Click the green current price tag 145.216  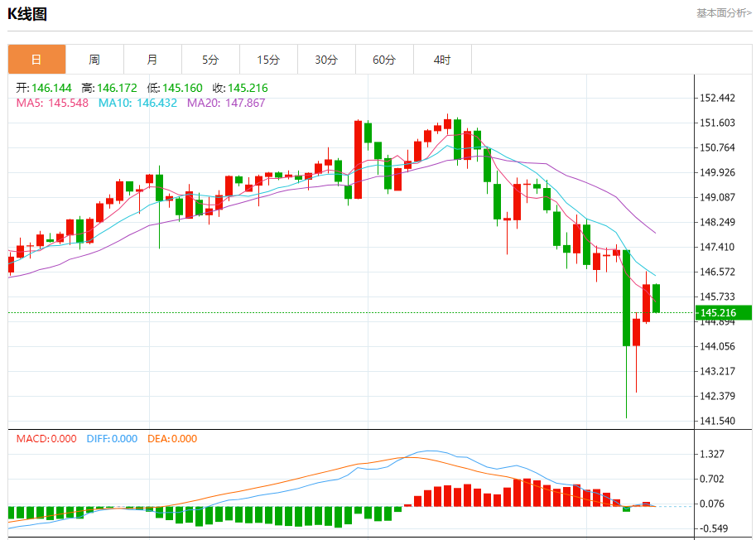(723, 312)
